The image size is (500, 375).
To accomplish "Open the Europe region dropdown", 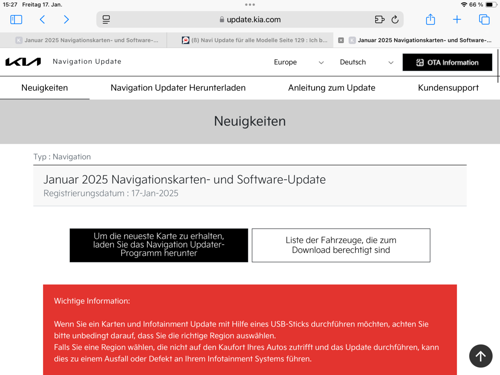I will (299, 62).
